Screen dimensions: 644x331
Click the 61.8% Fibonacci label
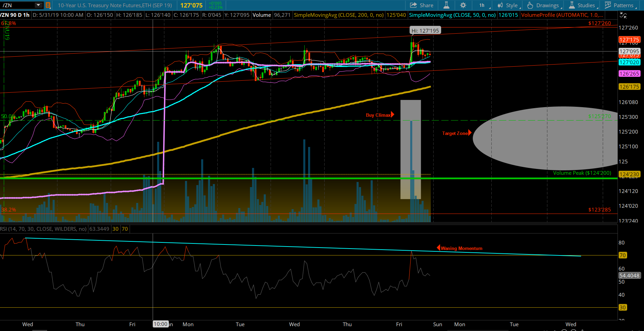pyautogui.click(x=9, y=23)
